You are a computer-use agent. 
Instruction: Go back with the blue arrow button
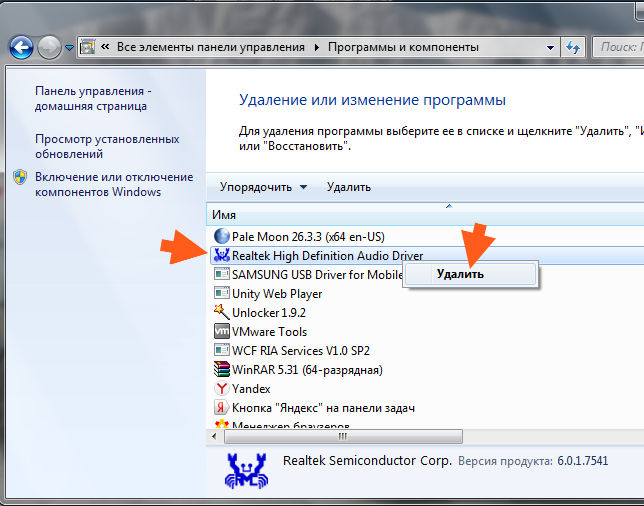(21, 47)
